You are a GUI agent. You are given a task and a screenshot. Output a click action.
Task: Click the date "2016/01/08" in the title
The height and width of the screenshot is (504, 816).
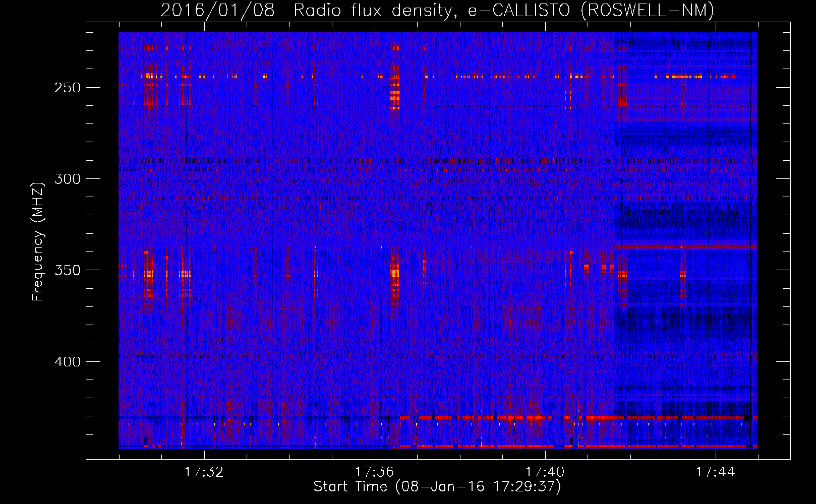point(217,10)
